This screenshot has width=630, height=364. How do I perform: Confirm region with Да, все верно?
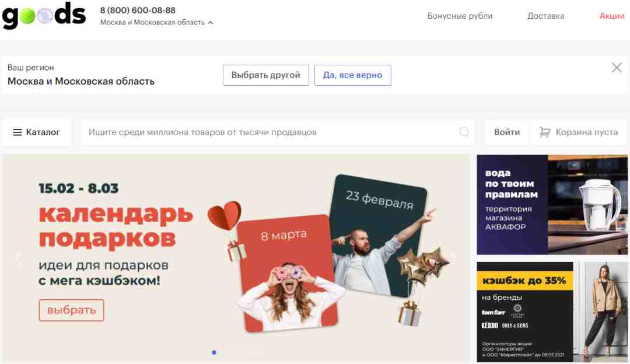click(352, 75)
